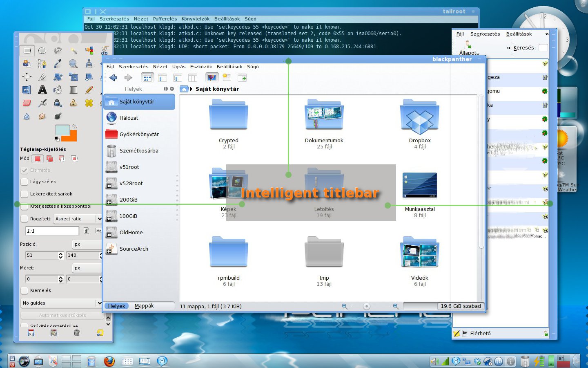This screenshot has height=368, width=588.
Task: Select the Clone stamp tool
Action: [x=73, y=103]
